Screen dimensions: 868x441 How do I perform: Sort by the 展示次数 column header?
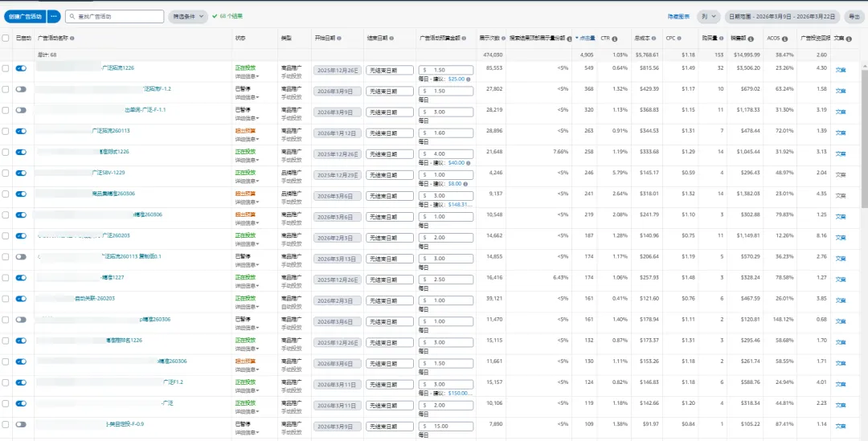490,38
